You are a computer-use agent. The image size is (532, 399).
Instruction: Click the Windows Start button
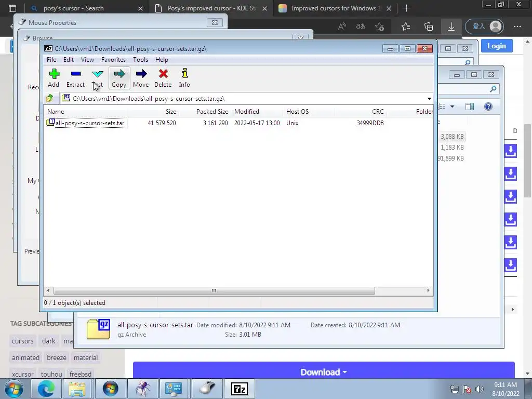tap(14, 389)
